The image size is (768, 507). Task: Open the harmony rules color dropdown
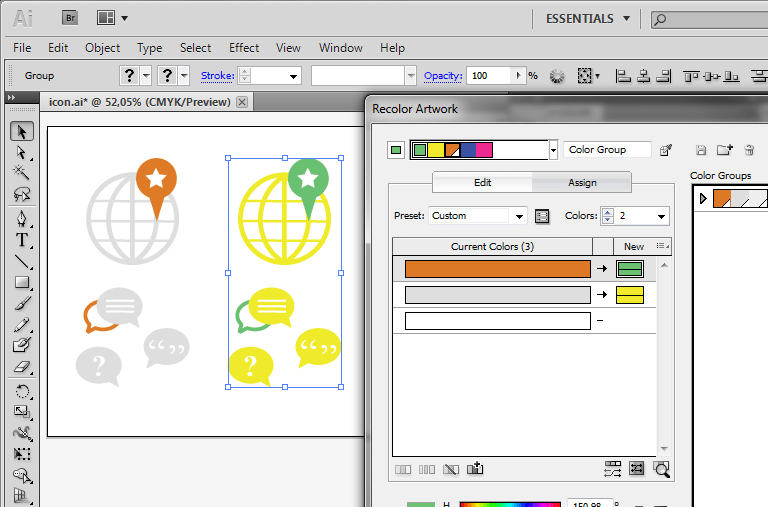553,150
